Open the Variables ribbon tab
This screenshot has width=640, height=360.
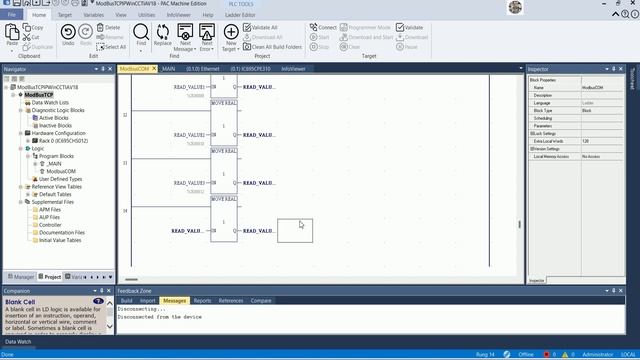(93, 15)
